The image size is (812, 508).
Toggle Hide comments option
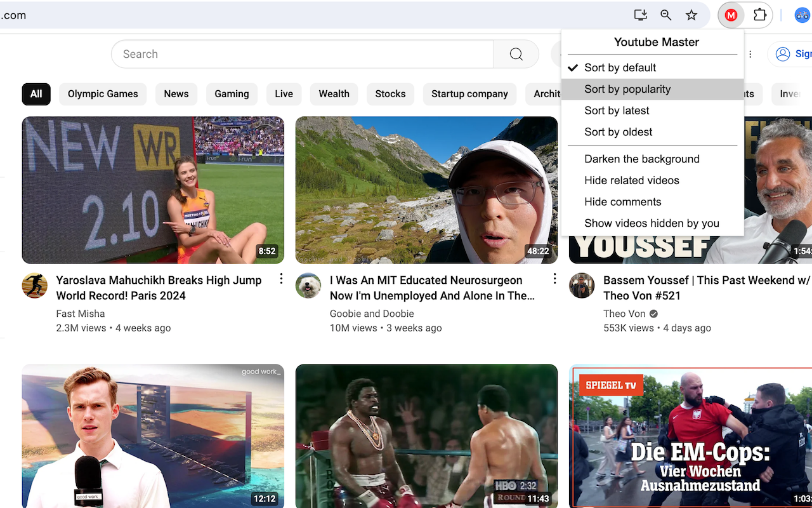pos(652,202)
